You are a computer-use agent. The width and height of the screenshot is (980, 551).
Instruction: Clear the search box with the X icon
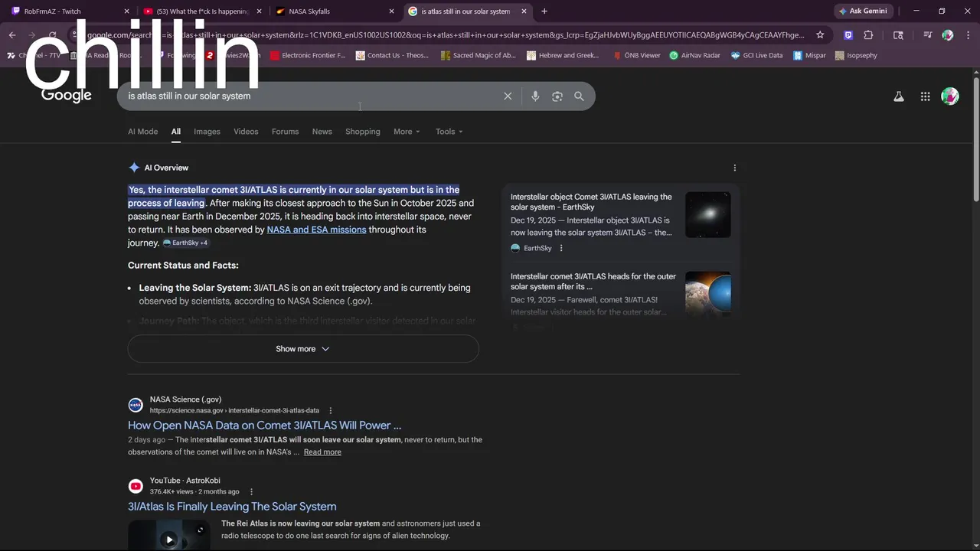(x=508, y=96)
